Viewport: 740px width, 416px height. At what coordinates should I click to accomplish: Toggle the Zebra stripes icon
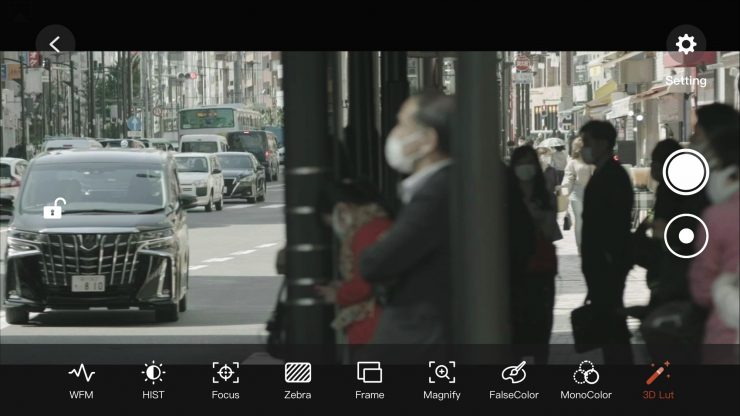tap(297, 373)
